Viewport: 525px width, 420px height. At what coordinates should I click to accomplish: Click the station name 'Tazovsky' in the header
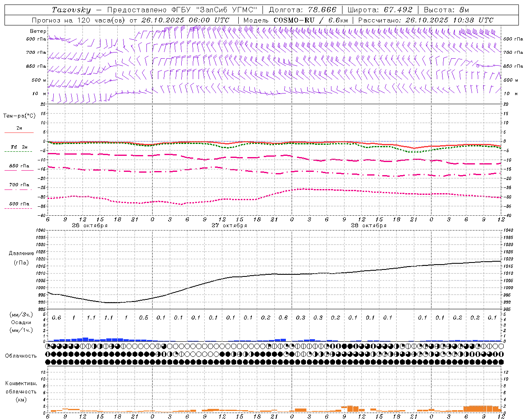point(71,10)
